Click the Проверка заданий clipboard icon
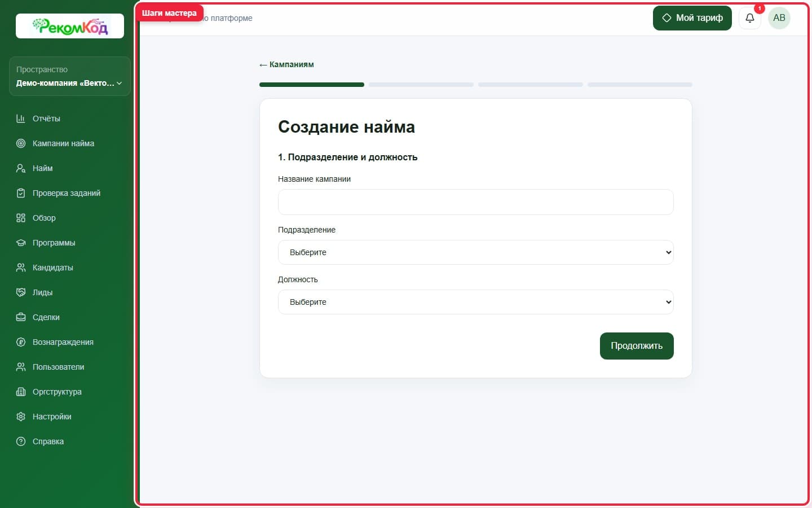This screenshot has width=812, height=508. (x=21, y=193)
